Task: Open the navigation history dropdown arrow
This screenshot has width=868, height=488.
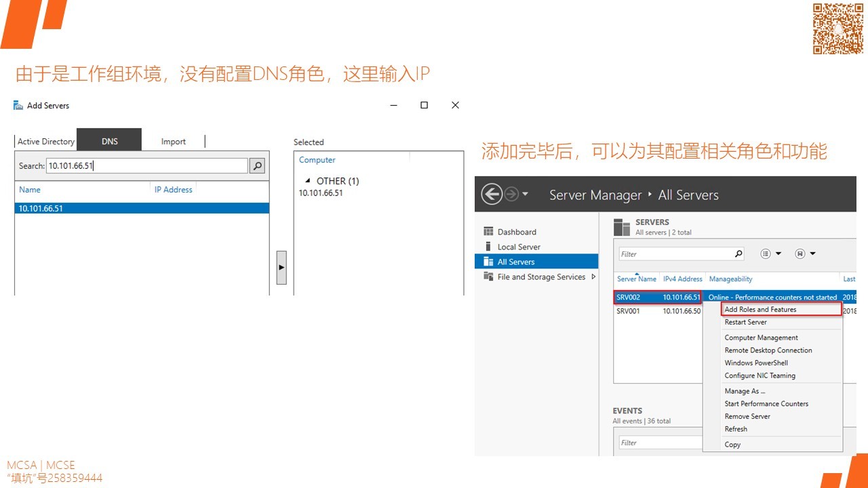Action: click(x=526, y=195)
